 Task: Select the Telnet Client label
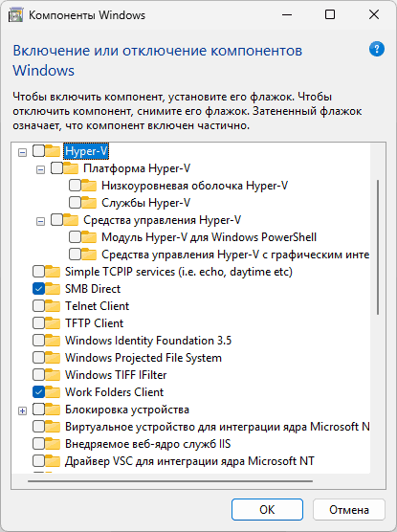pyautogui.click(x=97, y=306)
